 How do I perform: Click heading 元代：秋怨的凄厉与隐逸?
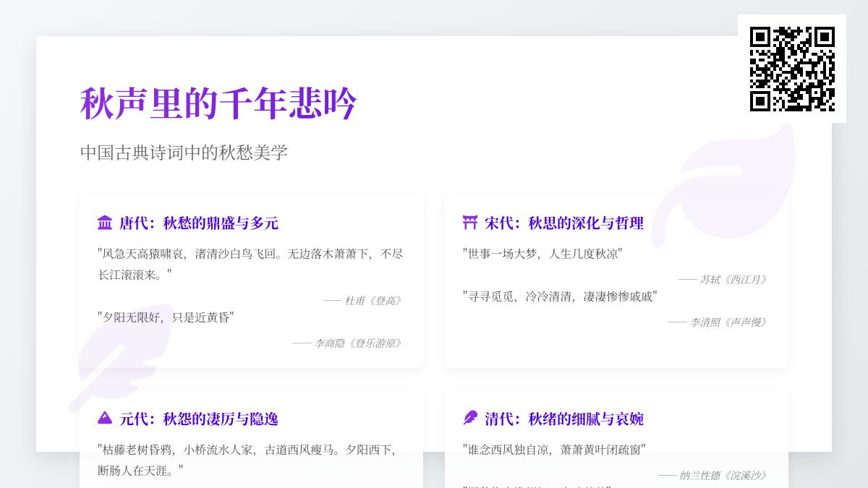(199, 419)
